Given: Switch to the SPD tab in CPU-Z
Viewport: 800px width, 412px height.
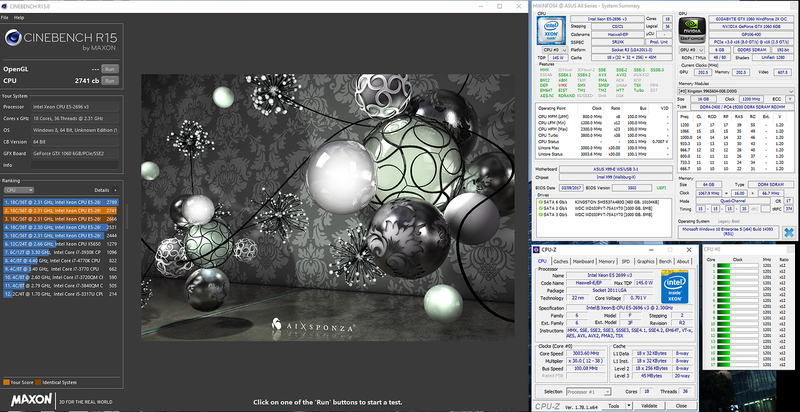Looking at the screenshot, I should pyautogui.click(x=626, y=261).
